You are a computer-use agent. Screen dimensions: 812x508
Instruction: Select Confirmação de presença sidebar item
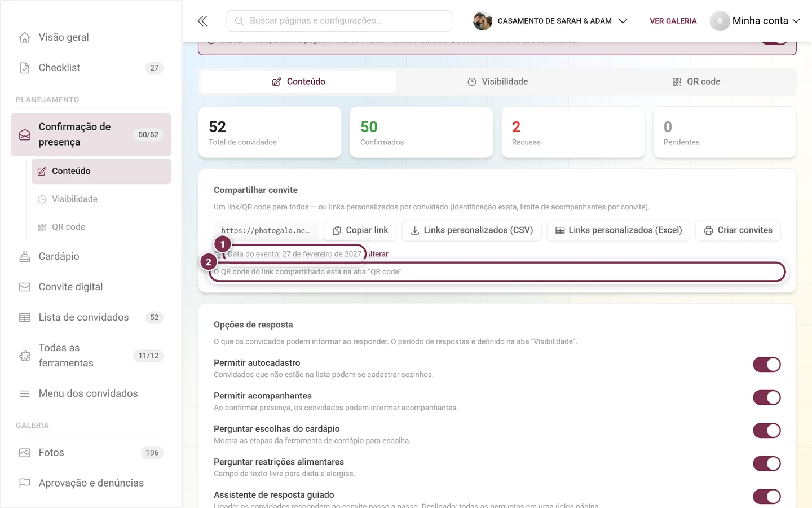click(x=91, y=134)
